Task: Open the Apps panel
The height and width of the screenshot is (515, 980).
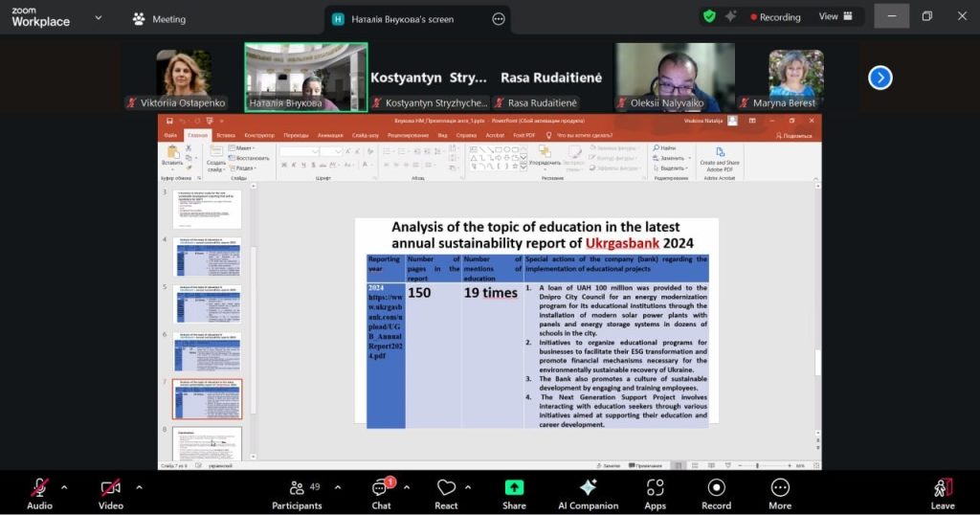Action: click(x=655, y=491)
